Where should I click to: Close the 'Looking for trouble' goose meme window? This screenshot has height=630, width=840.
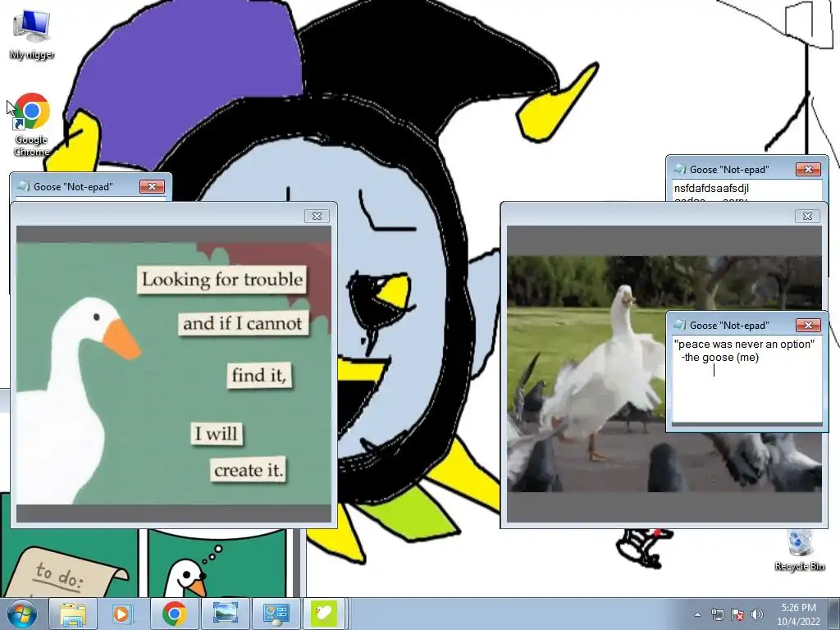317,216
